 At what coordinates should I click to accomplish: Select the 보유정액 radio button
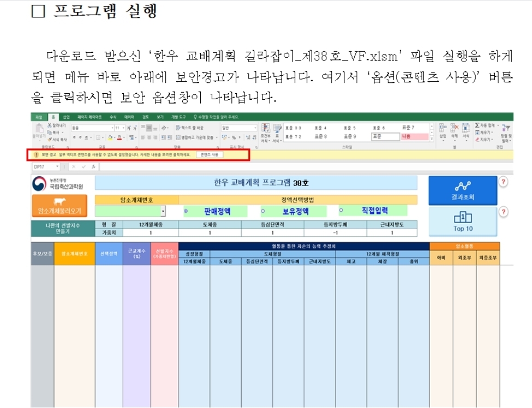coord(263,211)
